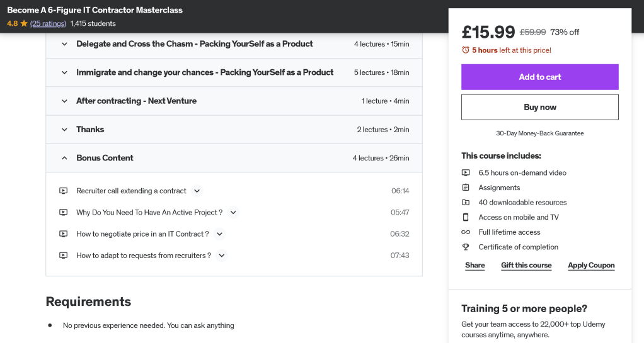The width and height of the screenshot is (644, 343).
Task: Click No previous experience needed requirement text
Action: coord(149,325)
